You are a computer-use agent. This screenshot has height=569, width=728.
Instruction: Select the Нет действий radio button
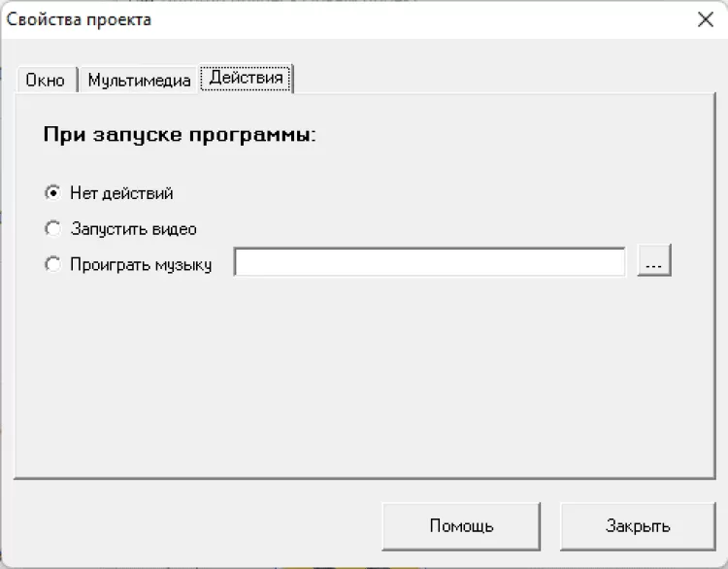click(52, 193)
